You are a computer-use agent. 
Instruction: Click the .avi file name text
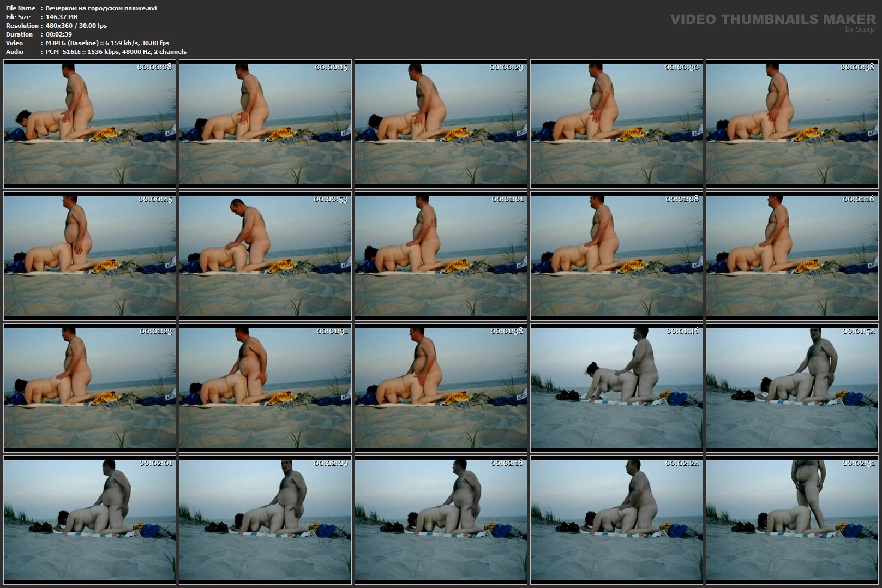click(101, 8)
